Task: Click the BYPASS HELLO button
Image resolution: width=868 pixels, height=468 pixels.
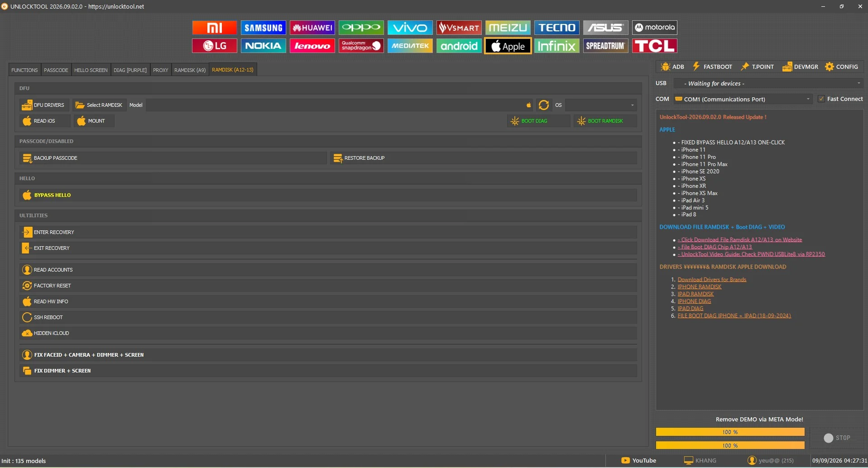Action: pos(328,195)
